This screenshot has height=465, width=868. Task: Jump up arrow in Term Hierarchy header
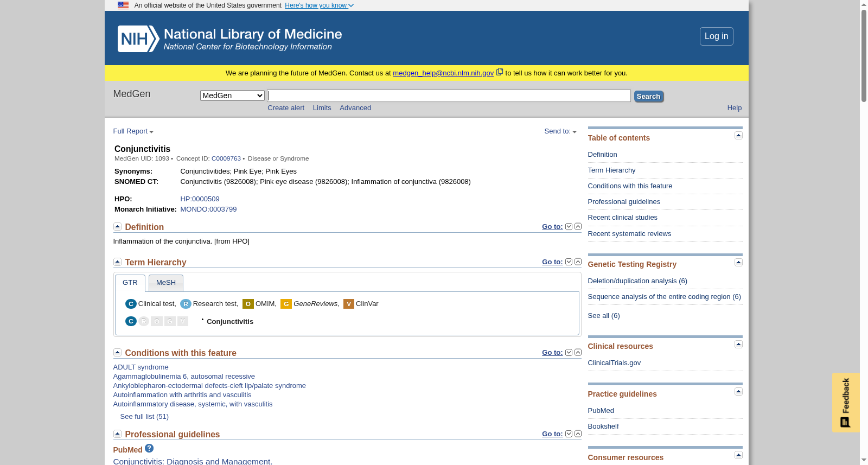(578, 262)
